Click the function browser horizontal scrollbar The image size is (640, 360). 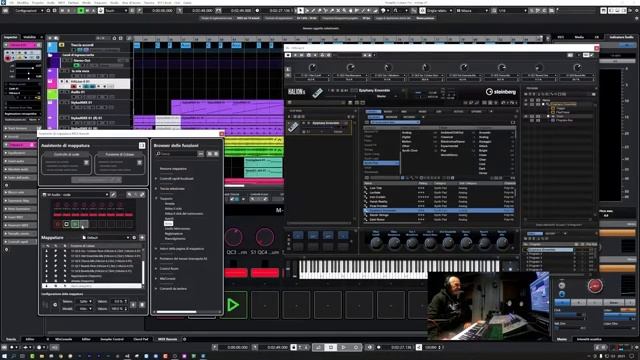pos(176,312)
